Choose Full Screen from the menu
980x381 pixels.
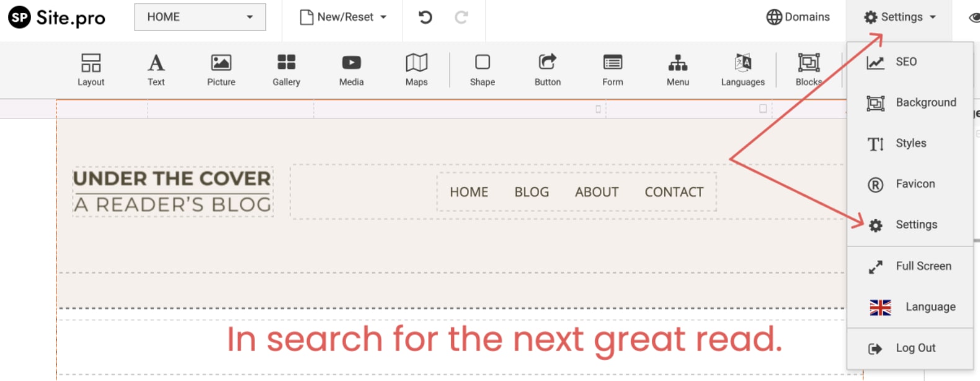click(x=910, y=266)
